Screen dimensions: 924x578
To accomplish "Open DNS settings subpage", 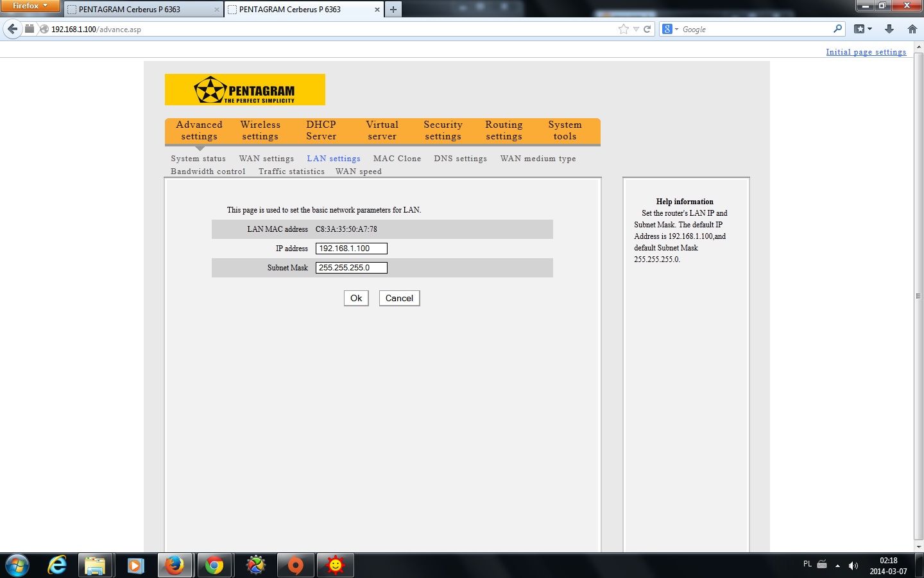I will pos(460,159).
